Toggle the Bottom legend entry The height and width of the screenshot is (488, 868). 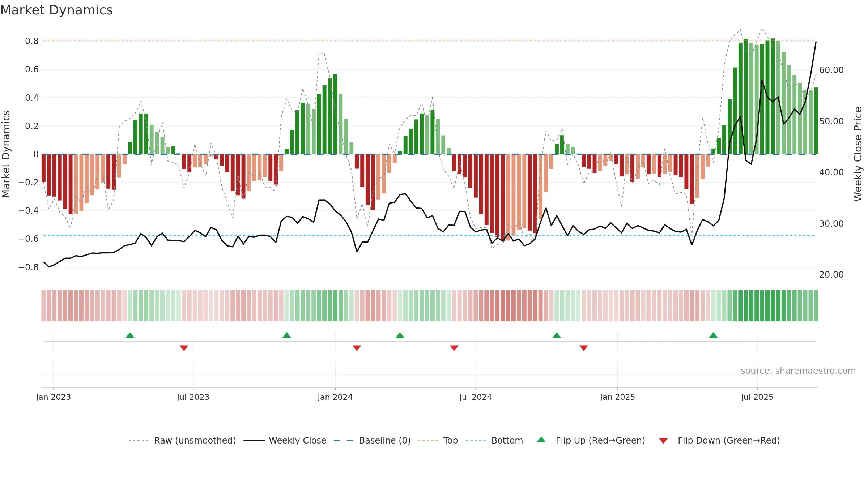click(x=495, y=440)
